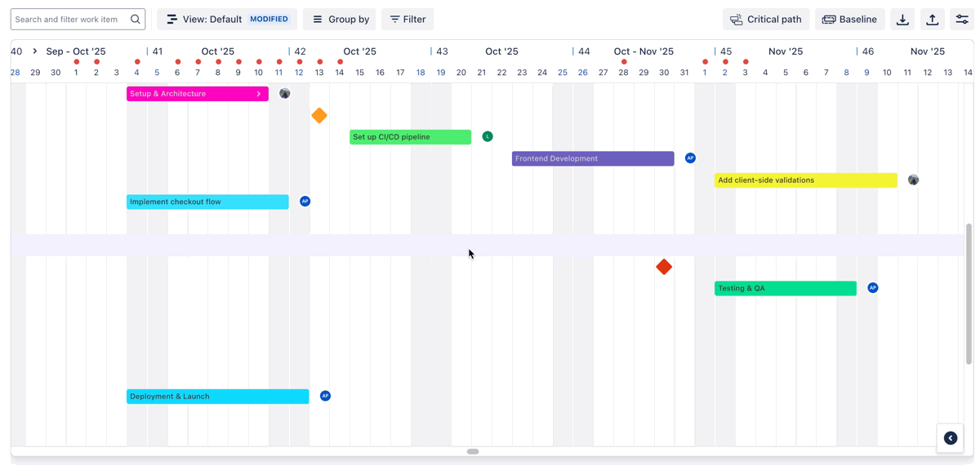Toggle the Critical path display
The image size is (980, 466).
(x=765, y=20)
